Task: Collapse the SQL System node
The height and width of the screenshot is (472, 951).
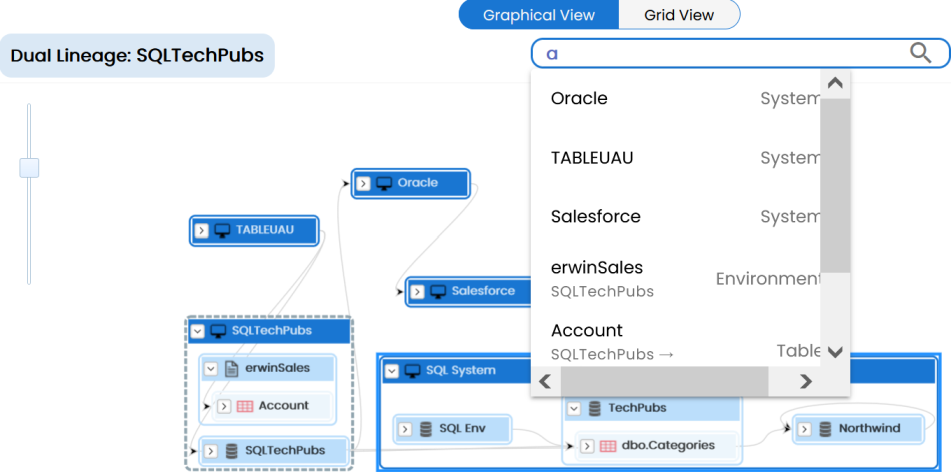Action: pos(392,371)
